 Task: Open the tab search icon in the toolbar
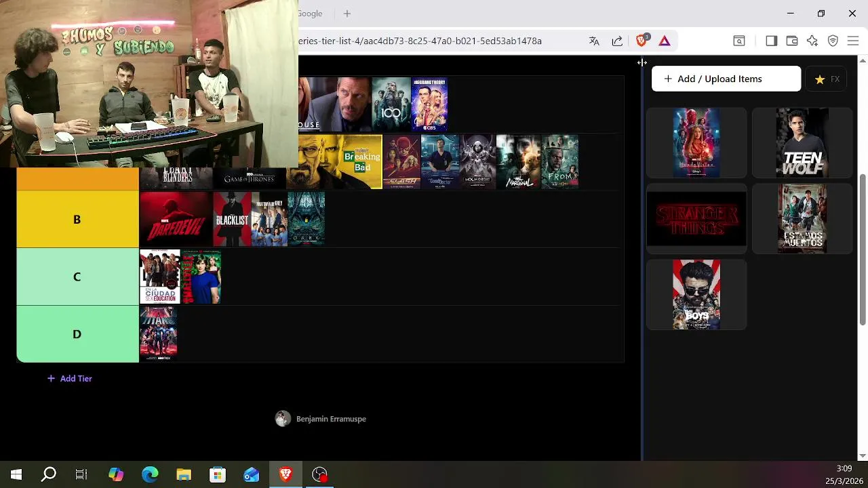pos(739,41)
